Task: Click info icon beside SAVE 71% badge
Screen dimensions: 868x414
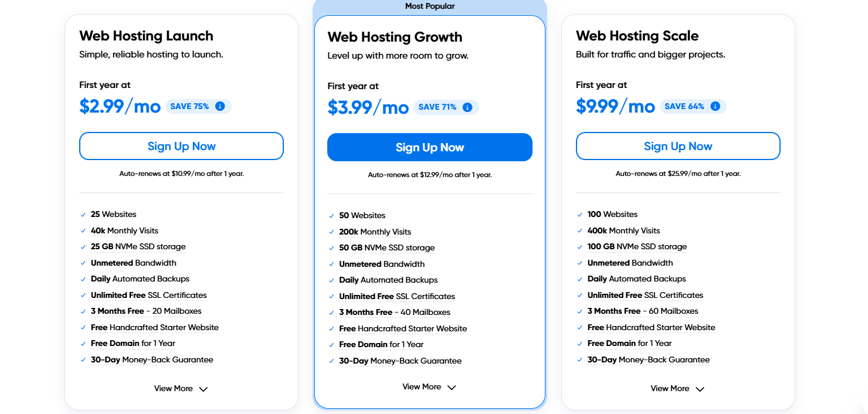Action: click(x=467, y=107)
